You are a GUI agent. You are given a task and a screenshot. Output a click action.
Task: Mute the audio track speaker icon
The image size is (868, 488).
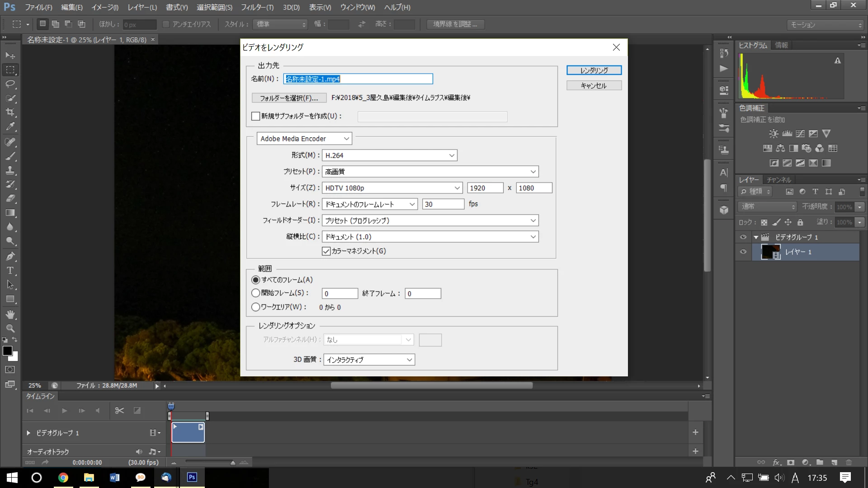click(139, 451)
